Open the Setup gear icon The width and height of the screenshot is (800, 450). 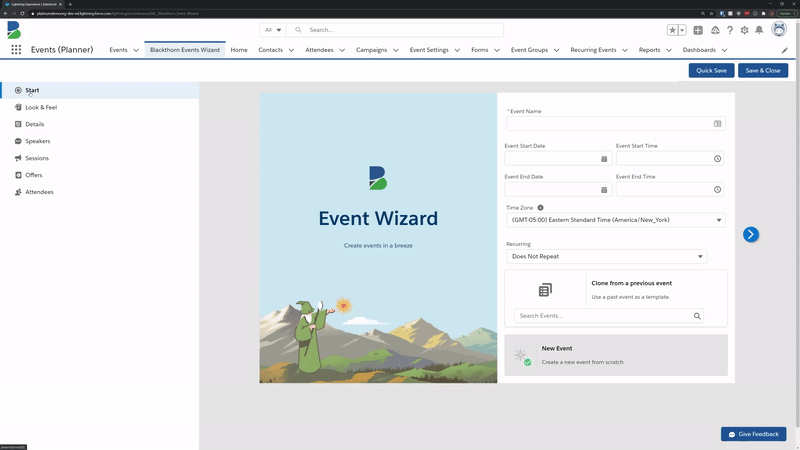(744, 30)
